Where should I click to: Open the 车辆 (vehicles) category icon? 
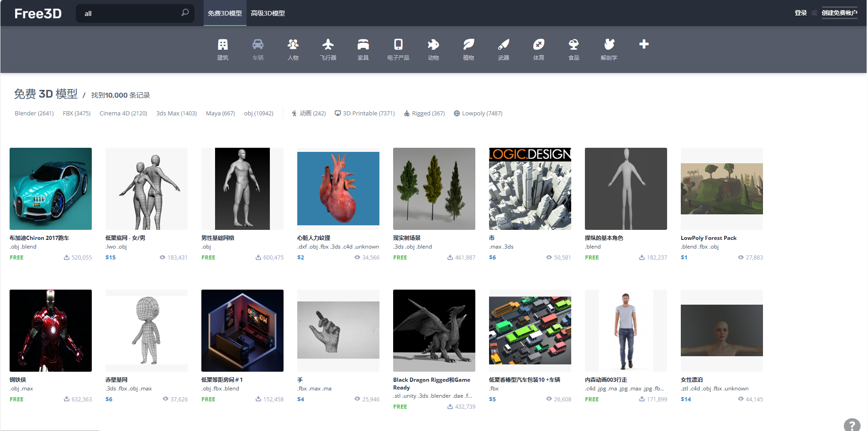[258, 49]
